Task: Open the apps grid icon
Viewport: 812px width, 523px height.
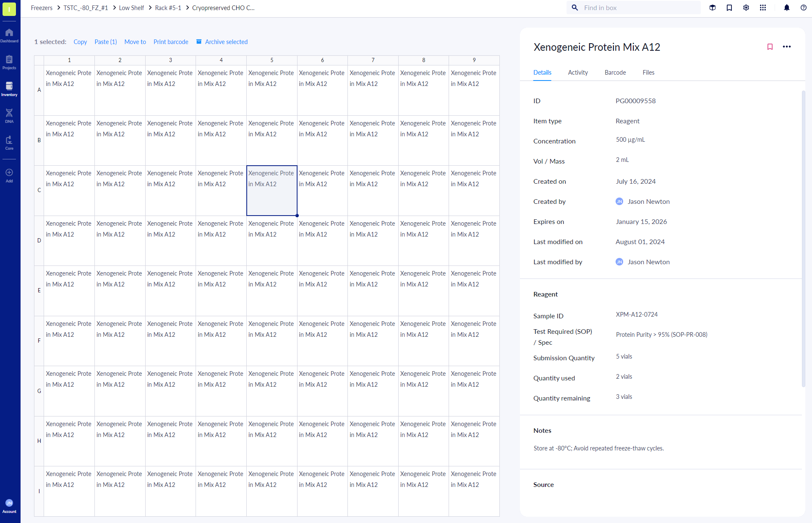Action: coord(763,8)
